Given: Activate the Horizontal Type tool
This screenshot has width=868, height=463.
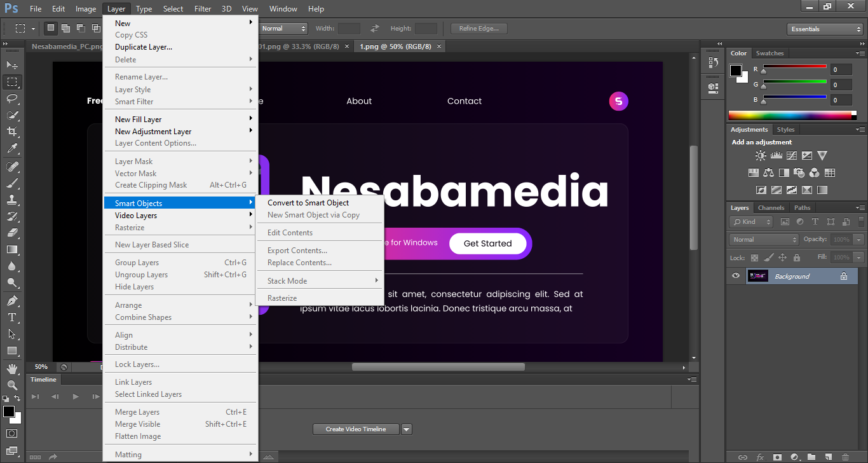Looking at the screenshot, I should [12, 317].
